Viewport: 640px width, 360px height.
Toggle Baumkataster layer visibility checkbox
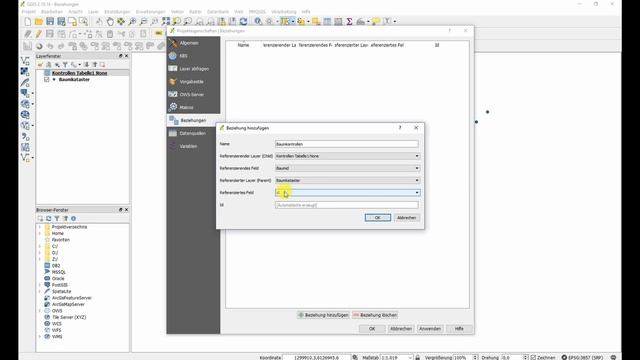pyautogui.click(x=47, y=80)
